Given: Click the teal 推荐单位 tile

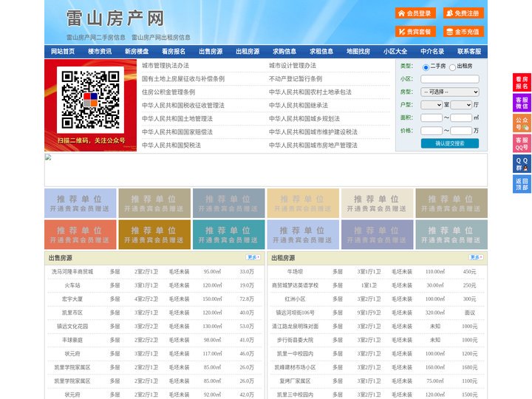Looking at the screenshot, I should [x=228, y=234].
